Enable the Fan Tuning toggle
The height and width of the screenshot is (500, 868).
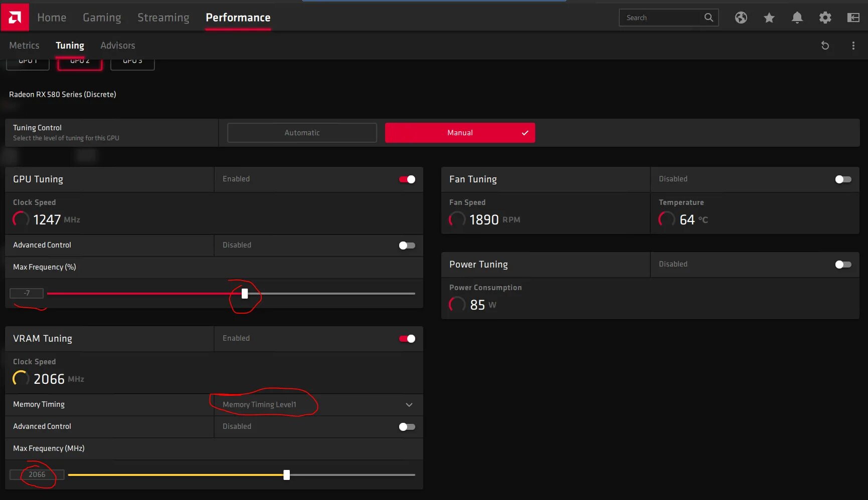(843, 179)
